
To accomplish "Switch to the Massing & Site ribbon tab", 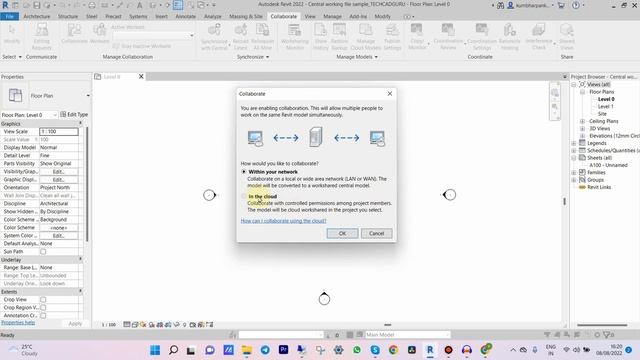I will click(246, 16).
